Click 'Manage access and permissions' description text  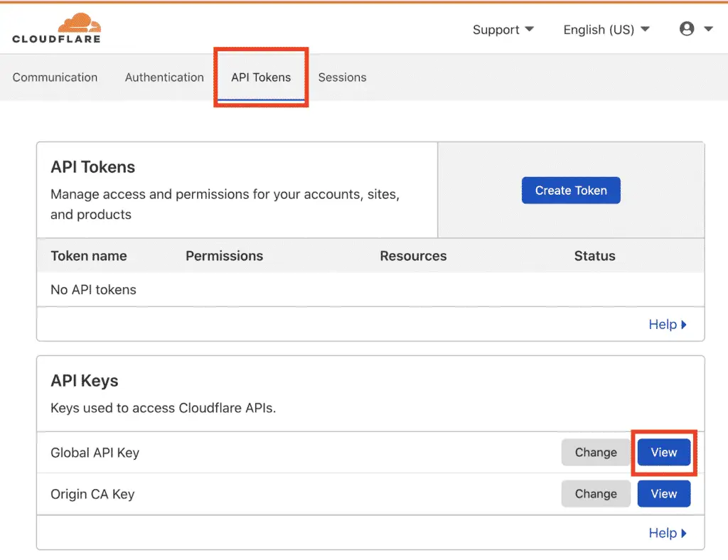225,204
